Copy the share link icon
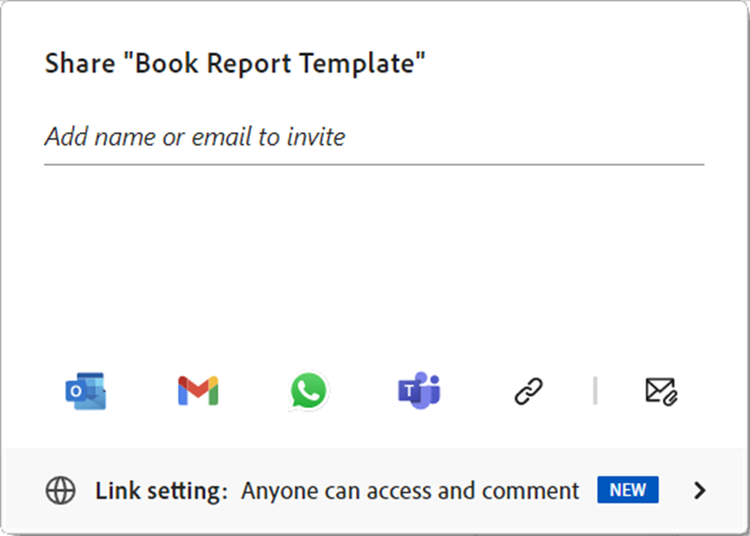 click(x=529, y=391)
